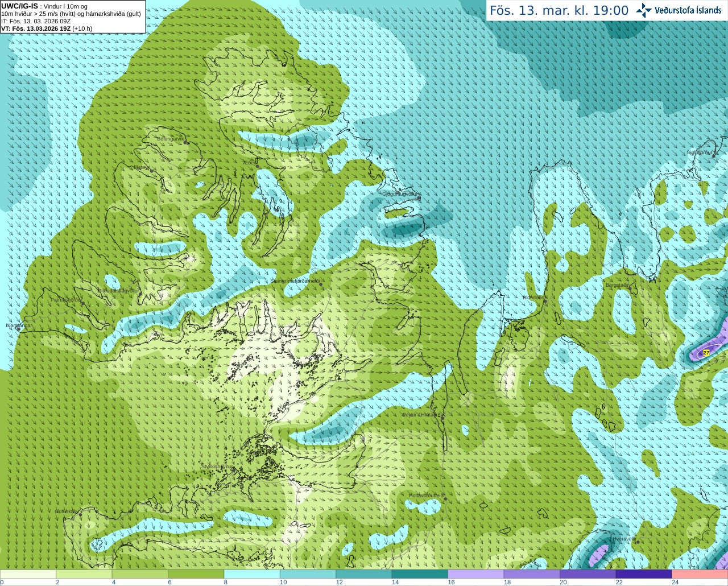
Task: Pick the 16–18 m/s lavender legend swatch
Action: pyautogui.click(x=476, y=574)
